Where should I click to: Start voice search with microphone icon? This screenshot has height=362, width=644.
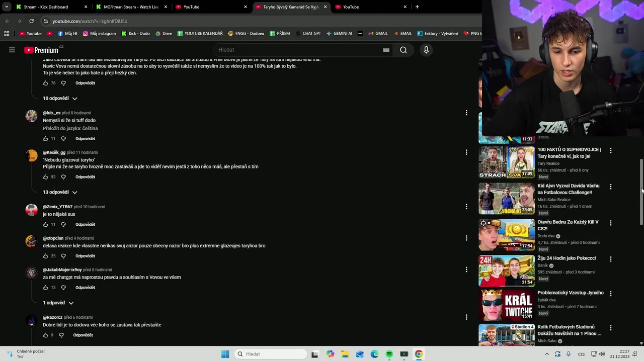coord(426,50)
